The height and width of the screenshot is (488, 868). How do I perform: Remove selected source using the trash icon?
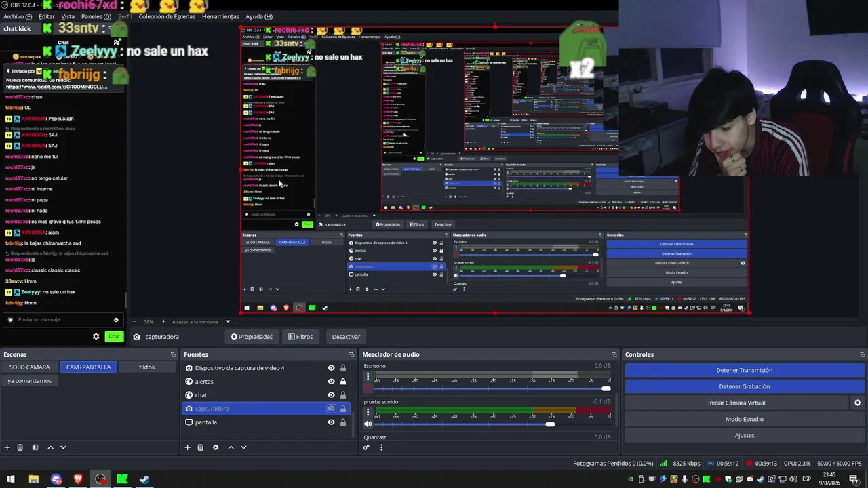click(201, 447)
